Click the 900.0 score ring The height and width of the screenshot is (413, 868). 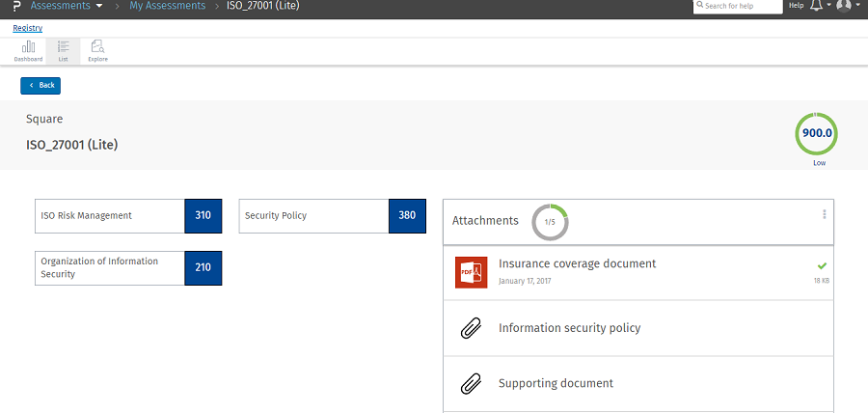[x=817, y=134]
